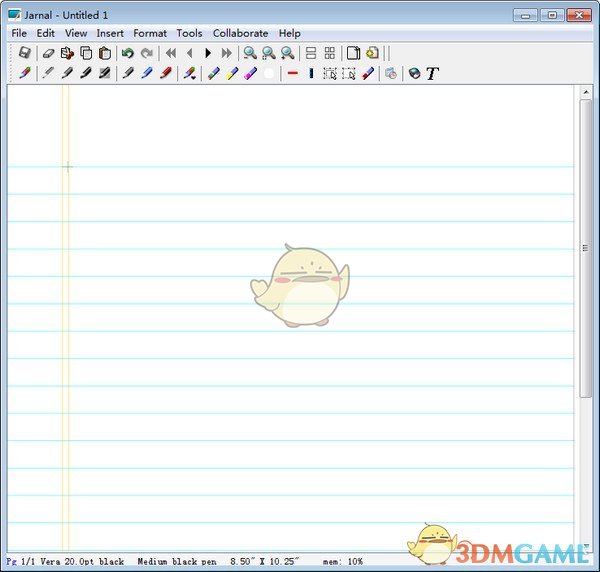Image resolution: width=600 pixels, height=572 pixels.
Task: Open the Insert menu
Action: (x=110, y=33)
